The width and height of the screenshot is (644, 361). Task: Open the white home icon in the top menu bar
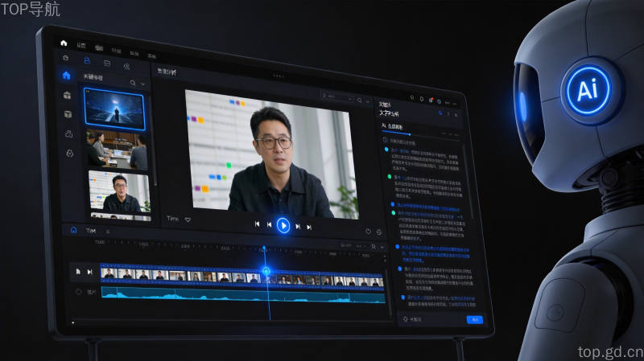(x=64, y=43)
